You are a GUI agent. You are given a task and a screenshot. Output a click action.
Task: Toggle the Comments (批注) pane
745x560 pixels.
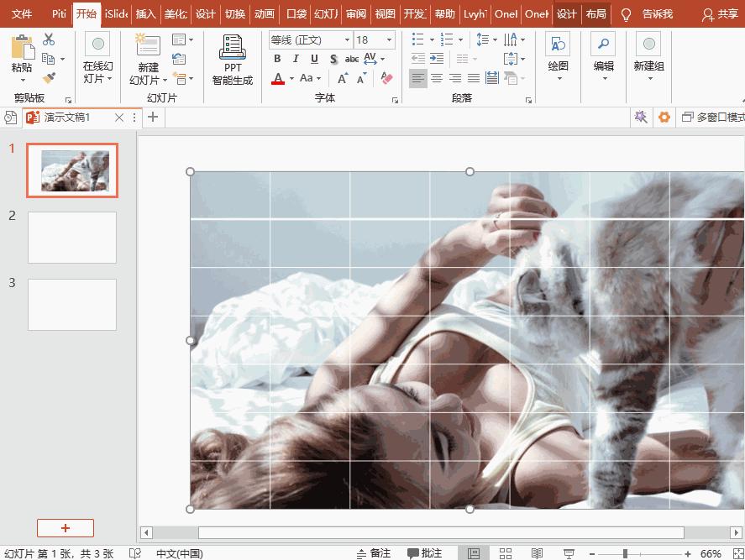425,553
